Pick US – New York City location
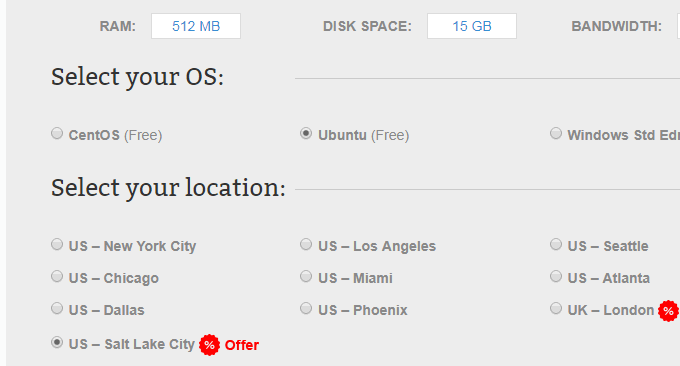 pos(57,244)
